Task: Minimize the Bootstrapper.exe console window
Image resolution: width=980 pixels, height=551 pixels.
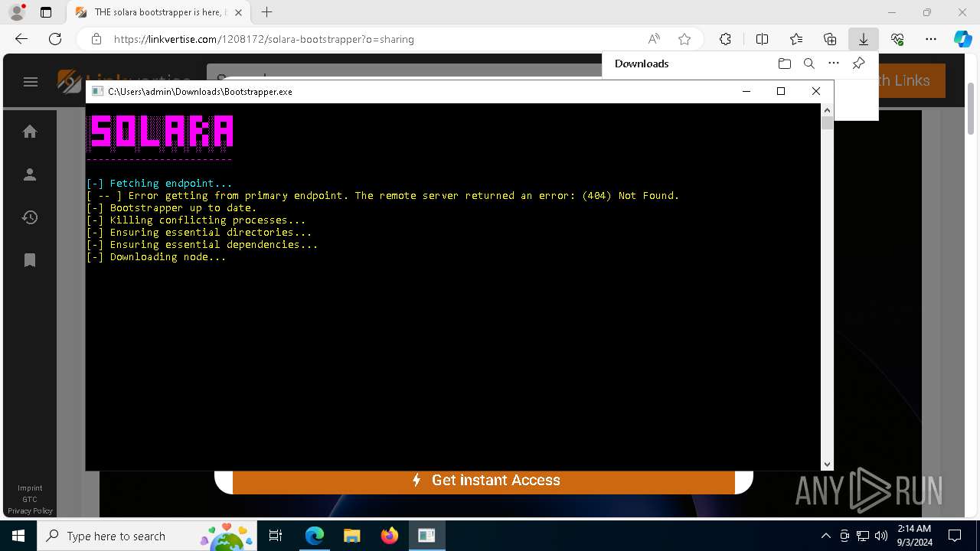Action: click(x=746, y=91)
